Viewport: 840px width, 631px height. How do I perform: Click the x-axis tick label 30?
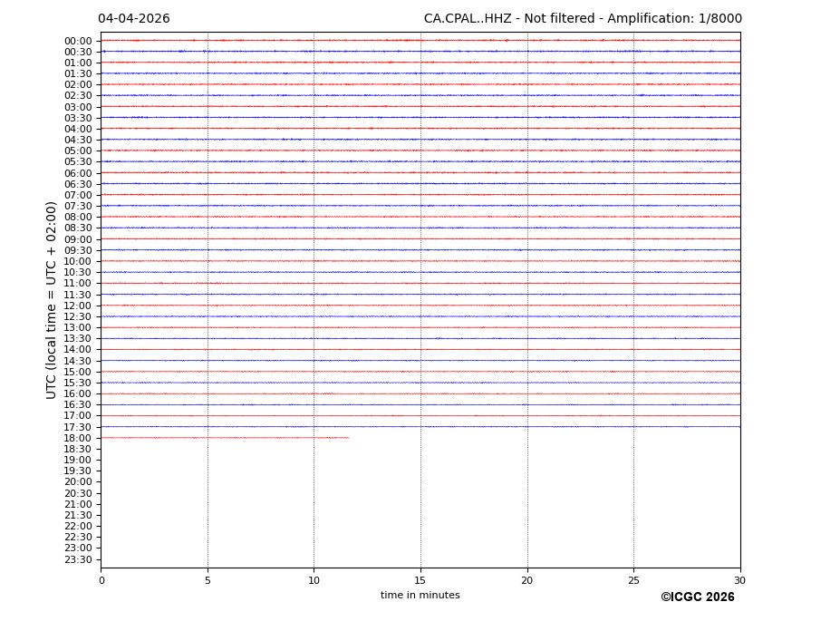point(739,580)
